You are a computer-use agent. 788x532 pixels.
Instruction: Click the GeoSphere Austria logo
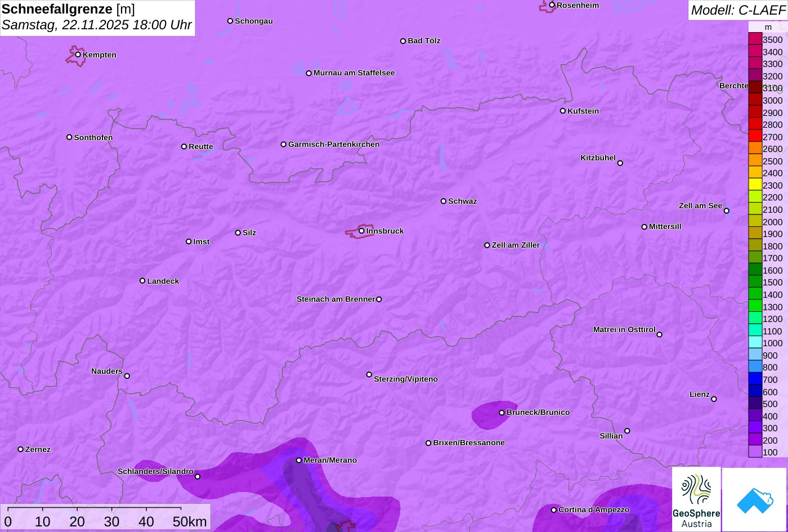696,499
